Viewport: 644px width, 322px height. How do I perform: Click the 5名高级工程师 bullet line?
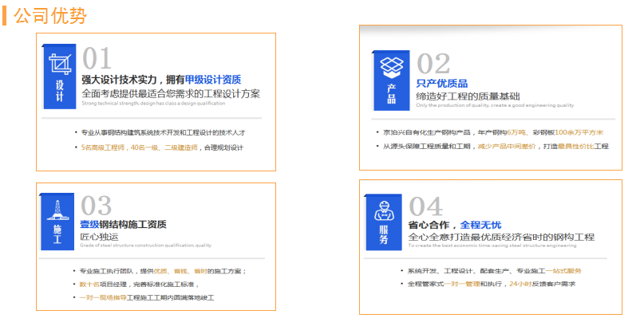tap(157, 147)
